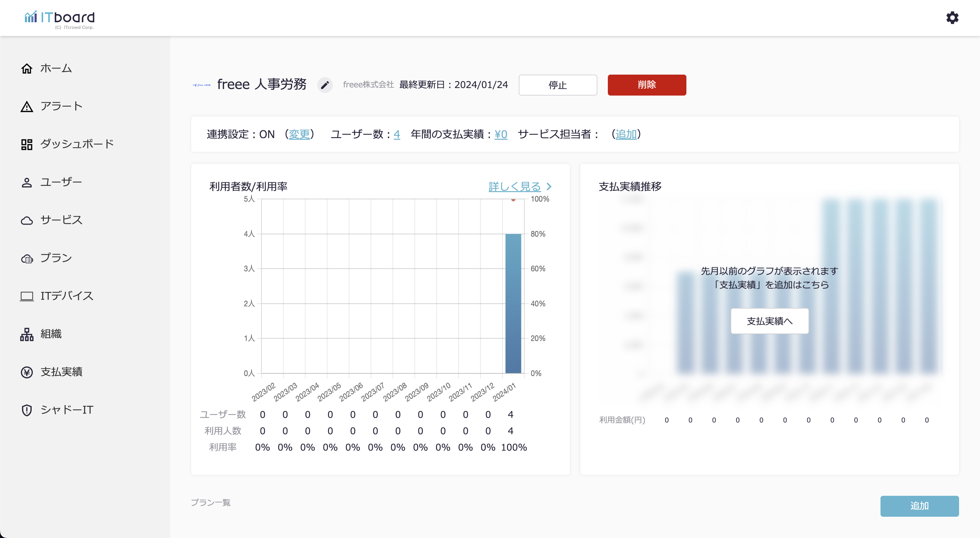Open アラート via the warning triangle icon
Image resolution: width=980 pixels, height=538 pixels.
[27, 107]
